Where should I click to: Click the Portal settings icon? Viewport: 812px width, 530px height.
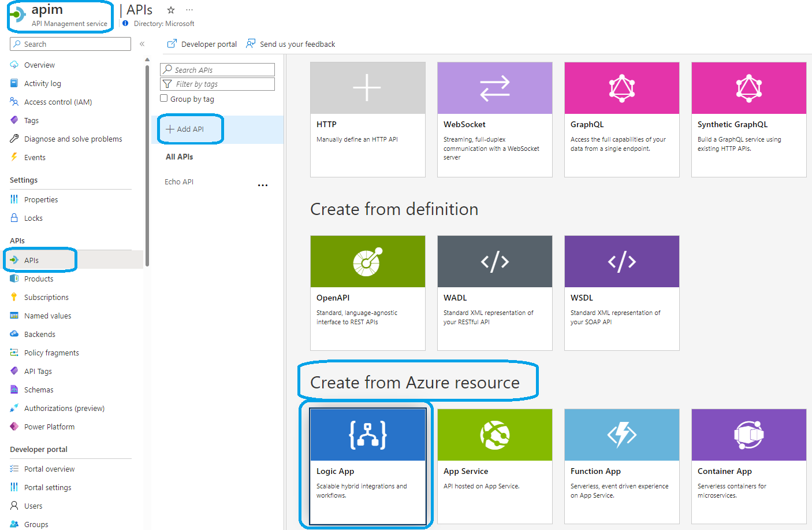tap(14, 487)
